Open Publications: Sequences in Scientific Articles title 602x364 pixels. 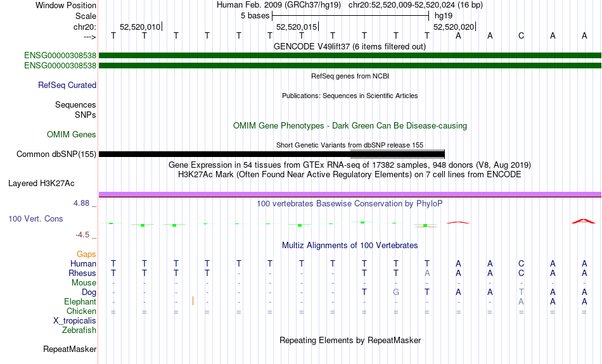click(350, 96)
